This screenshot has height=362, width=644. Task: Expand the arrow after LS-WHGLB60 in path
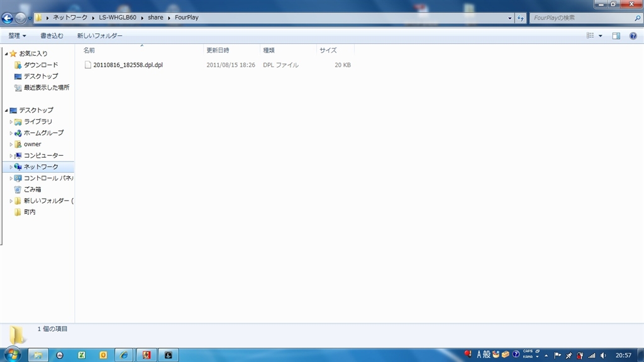[x=142, y=18]
